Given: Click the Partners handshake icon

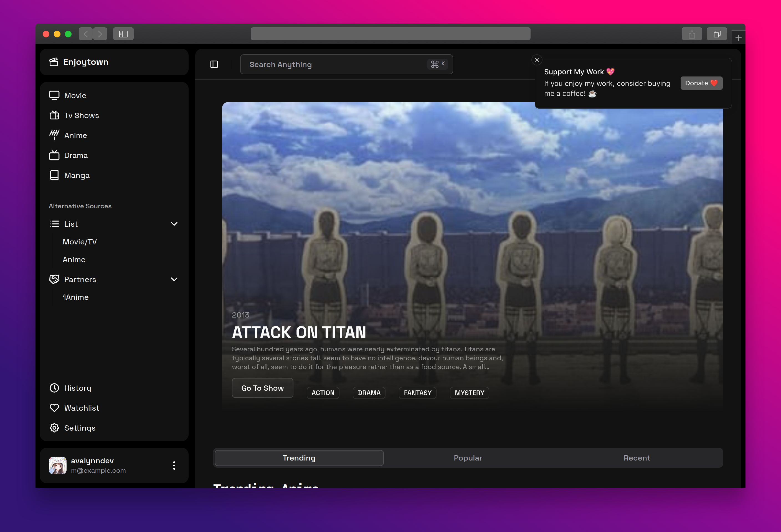Looking at the screenshot, I should coord(54,279).
